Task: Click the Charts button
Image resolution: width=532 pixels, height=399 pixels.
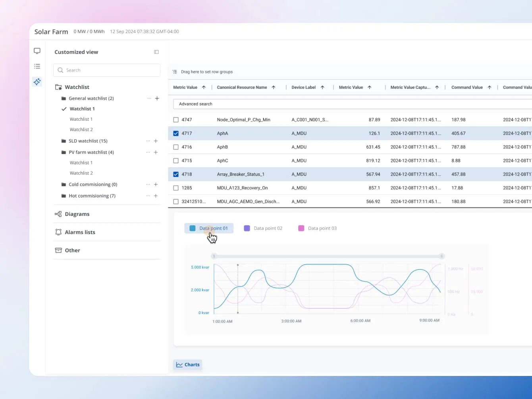Action: point(188,364)
